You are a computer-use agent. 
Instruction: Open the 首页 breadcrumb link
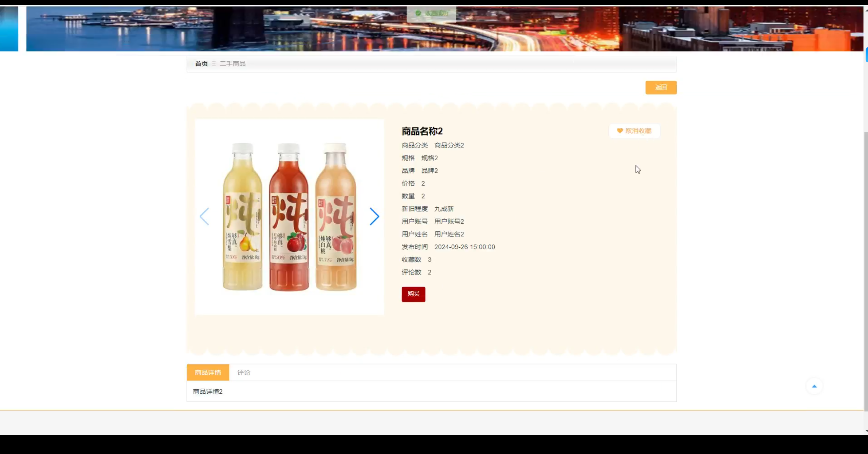pos(201,63)
